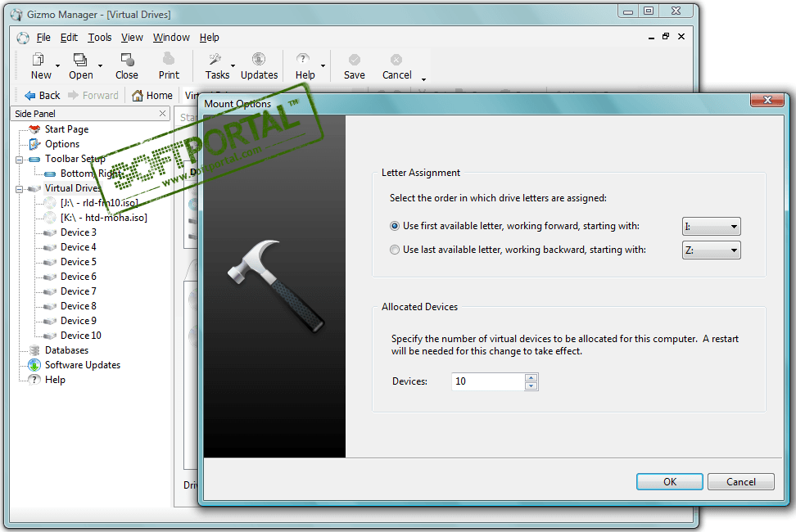Choose use first available letter option

[395, 226]
